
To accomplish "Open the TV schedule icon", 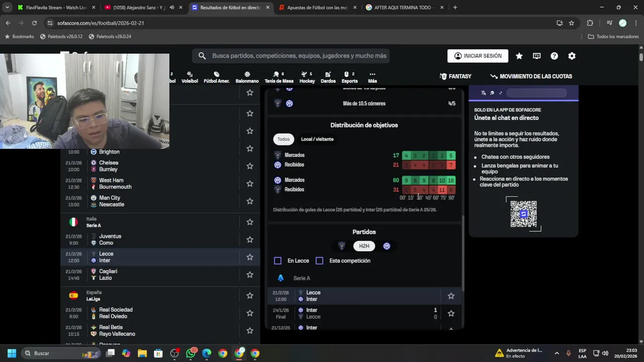I will click(x=537, y=56).
